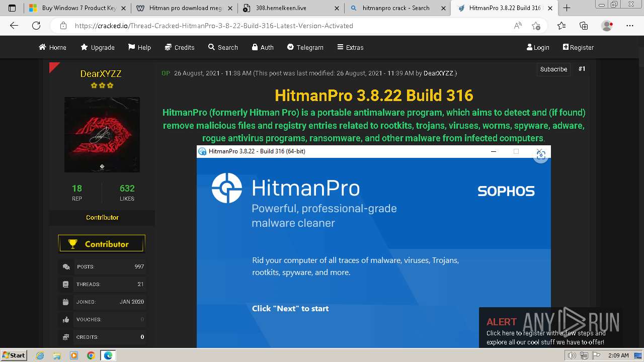Open the browser profile avatar
This screenshot has height=362, width=644.
[x=607, y=26]
